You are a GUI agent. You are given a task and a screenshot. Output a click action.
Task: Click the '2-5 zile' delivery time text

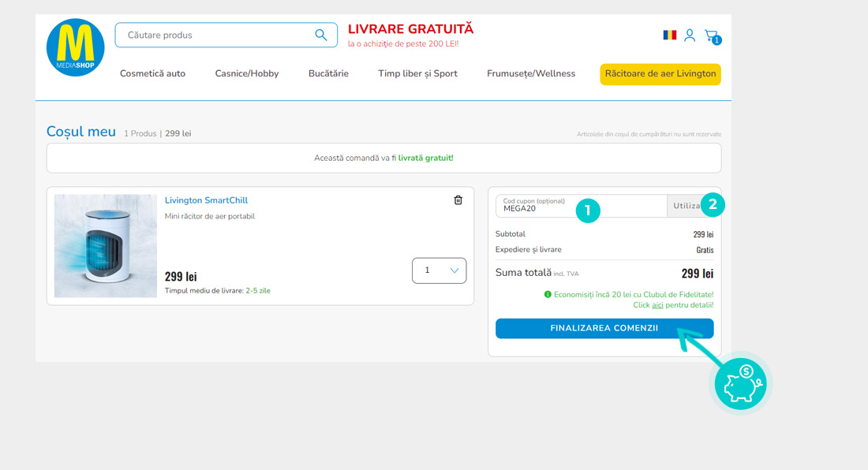tap(258, 291)
